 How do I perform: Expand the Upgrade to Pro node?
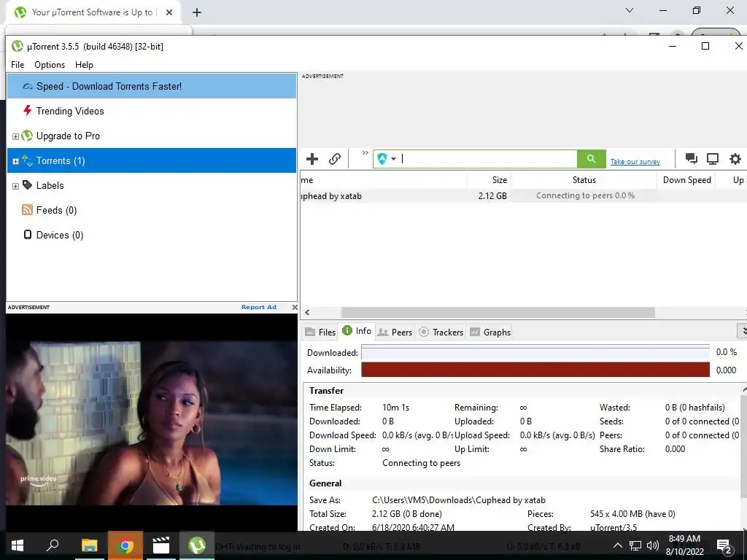tap(15, 136)
